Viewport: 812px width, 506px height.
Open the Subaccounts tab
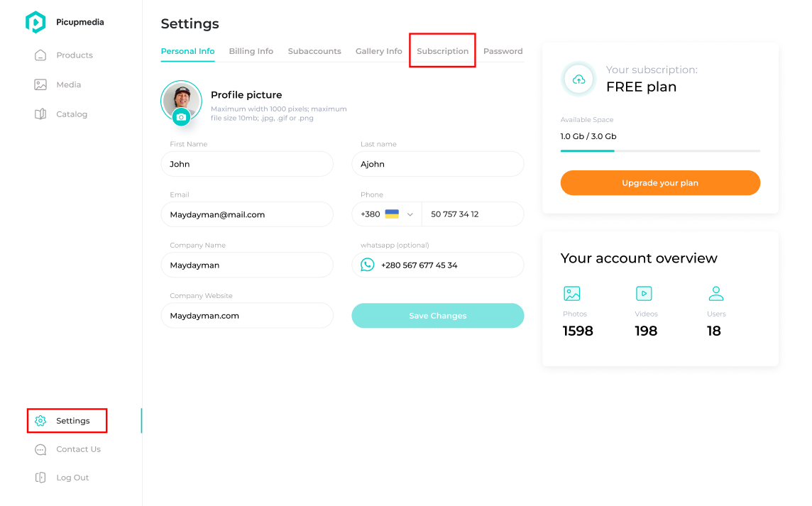(314, 51)
